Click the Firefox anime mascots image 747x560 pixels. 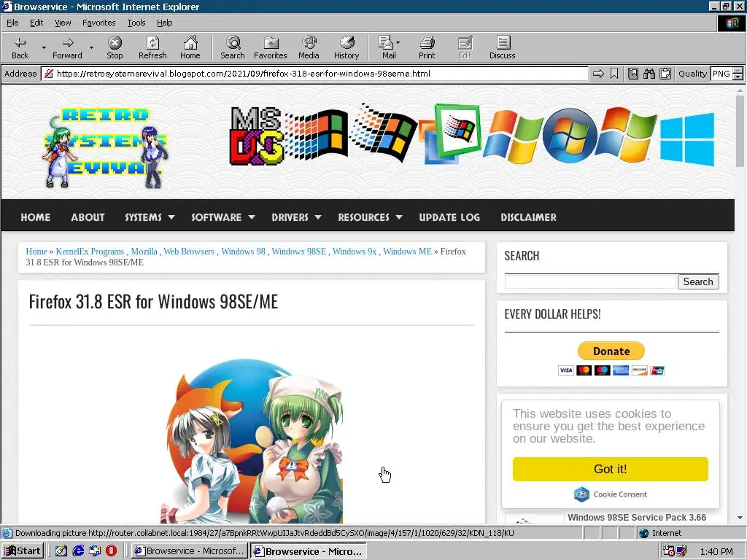point(252,440)
